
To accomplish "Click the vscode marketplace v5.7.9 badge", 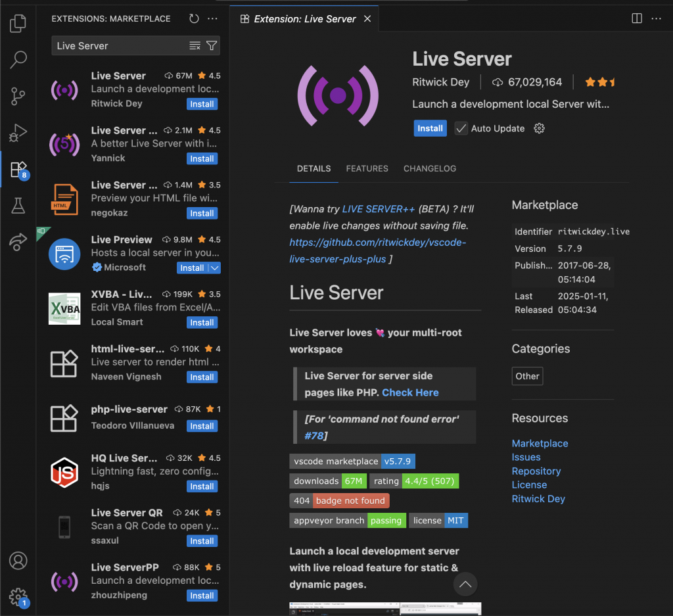I will (x=352, y=461).
